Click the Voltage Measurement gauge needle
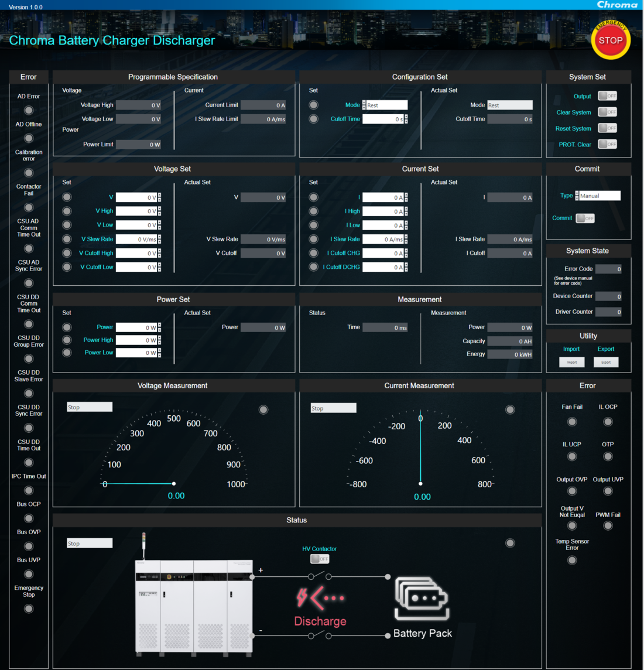This screenshot has width=644, height=670. [x=139, y=484]
